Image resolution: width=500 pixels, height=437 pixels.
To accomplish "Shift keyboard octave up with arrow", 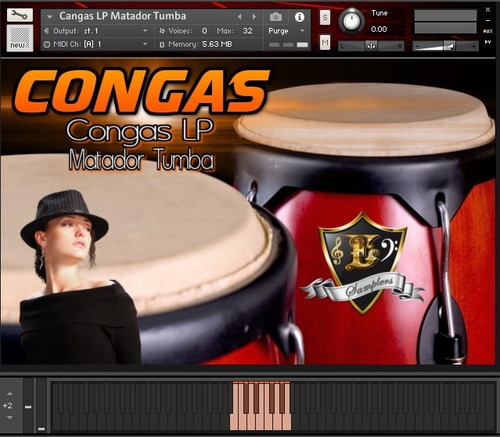I will pos(10,394).
